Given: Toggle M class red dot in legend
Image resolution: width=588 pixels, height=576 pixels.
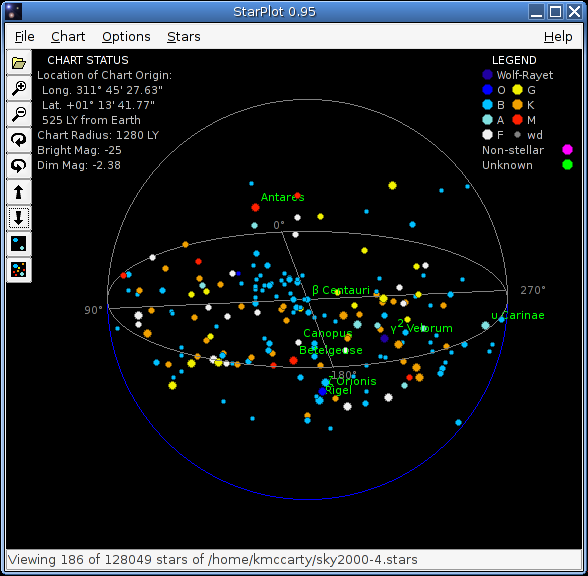Looking at the screenshot, I should 518,120.
